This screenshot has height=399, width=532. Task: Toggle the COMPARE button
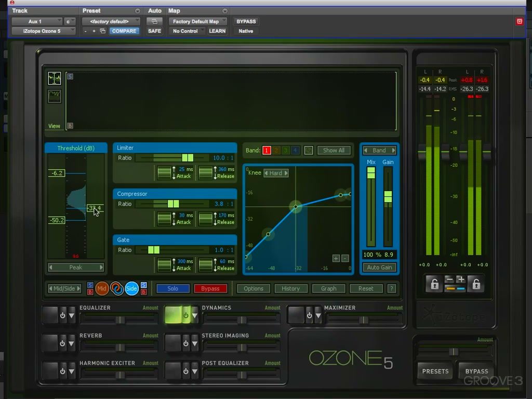[124, 31]
